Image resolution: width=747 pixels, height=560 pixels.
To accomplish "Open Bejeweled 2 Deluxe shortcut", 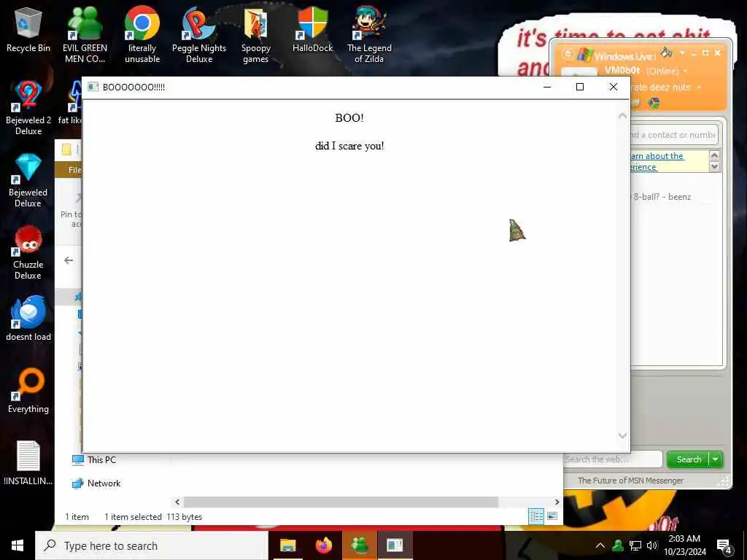I will point(28,108).
